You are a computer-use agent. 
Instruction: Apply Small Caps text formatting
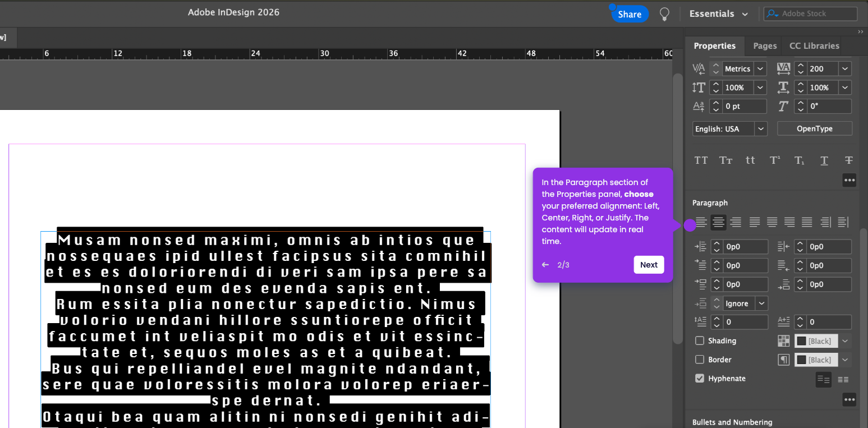pos(725,160)
